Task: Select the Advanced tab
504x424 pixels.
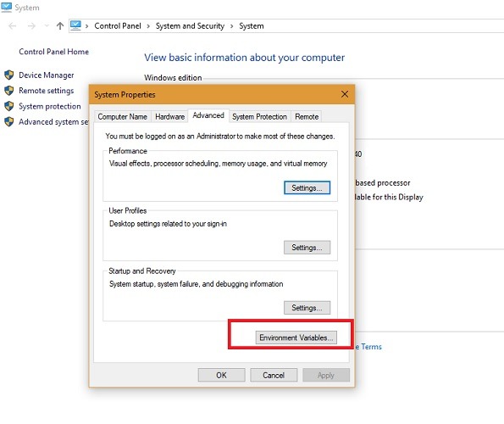Action: 208,115
